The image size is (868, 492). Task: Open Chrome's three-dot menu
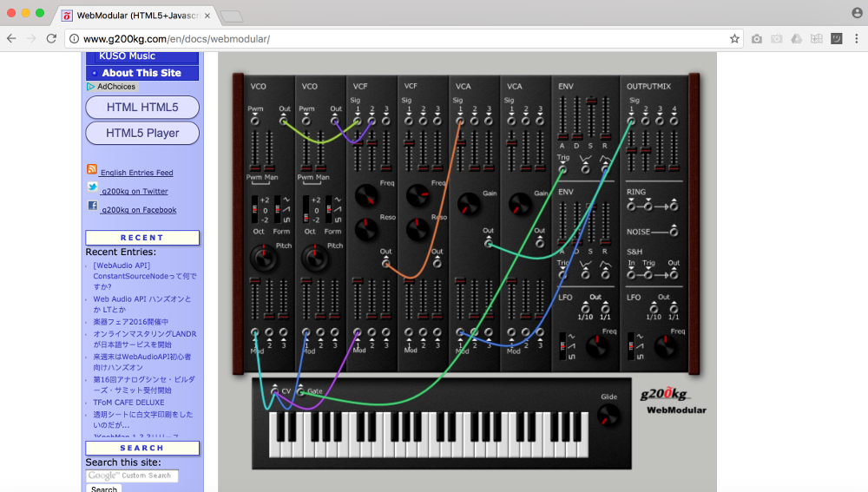coord(857,39)
